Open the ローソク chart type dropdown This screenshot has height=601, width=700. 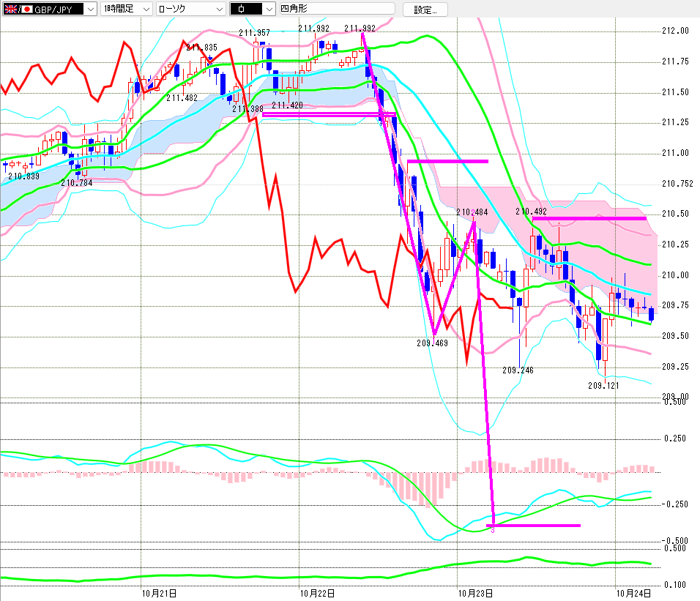(190, 9)
